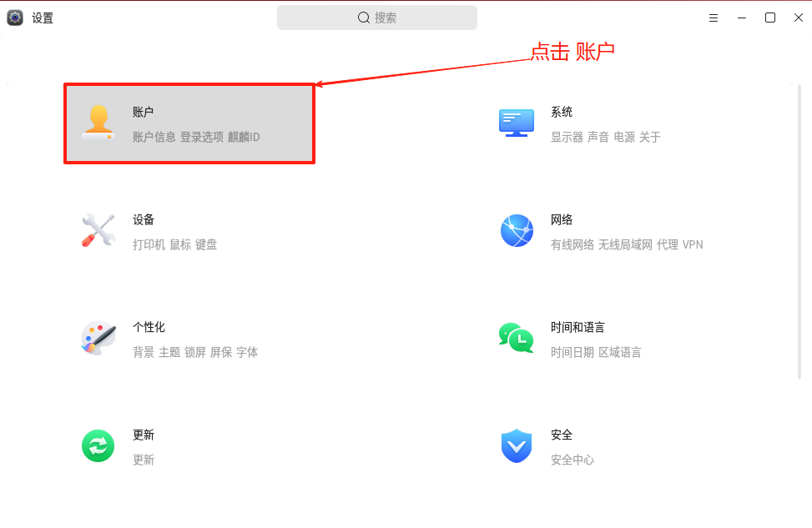Click the 时间和语言 clock bubble icon
Viewport: 812px width, 528px height.
pos(517,338)
